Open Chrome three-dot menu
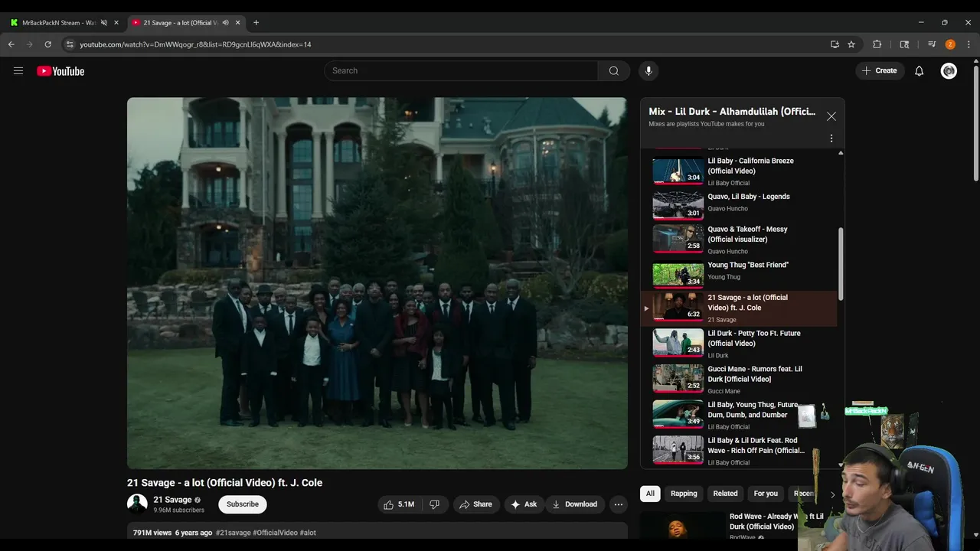The width and height of the screenshot is (980, 551). point(969,44)
